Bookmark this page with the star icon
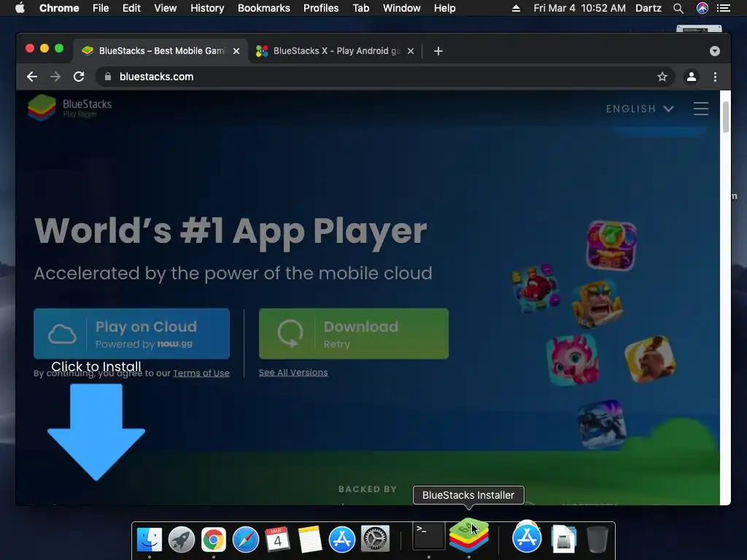Image resolution: width=747 pixels, height=560 pixels. (x=662, y=77)
